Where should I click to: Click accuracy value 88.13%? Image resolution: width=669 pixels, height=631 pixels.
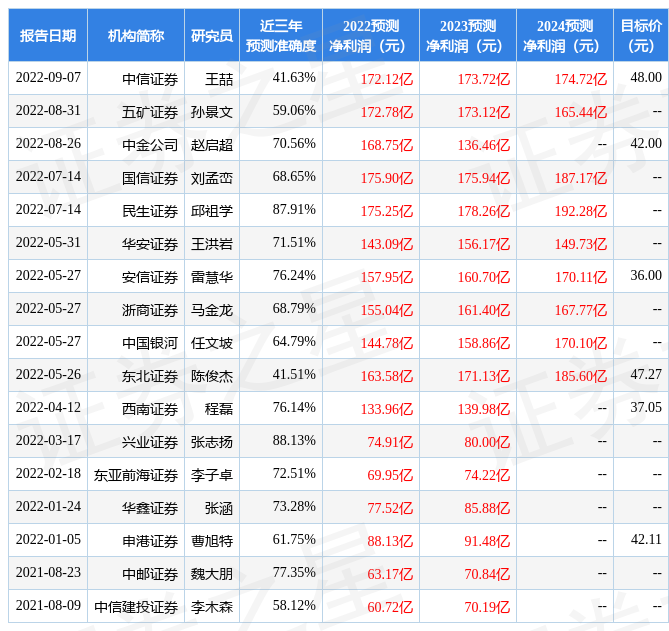[294, 441]
